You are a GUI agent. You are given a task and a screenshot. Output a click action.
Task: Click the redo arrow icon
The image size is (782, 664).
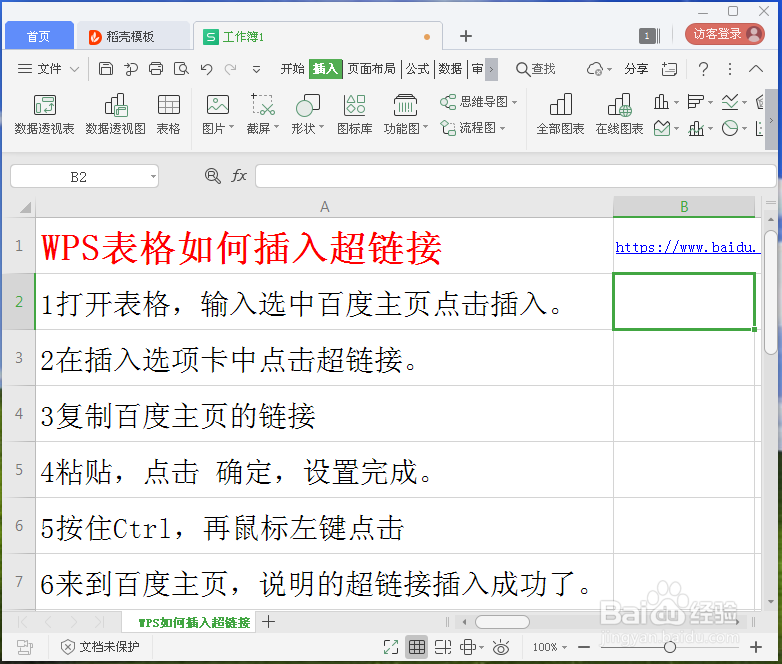[x=230, y=69]
